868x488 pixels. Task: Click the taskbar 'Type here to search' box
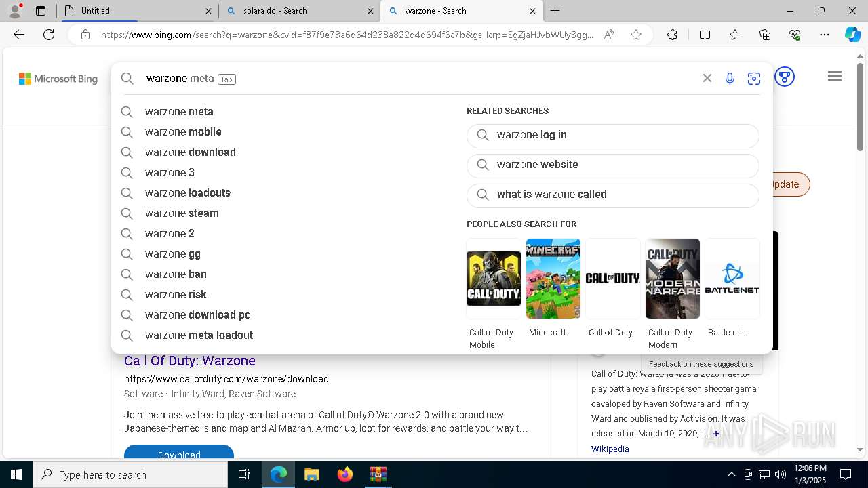[x=130, y=474]
